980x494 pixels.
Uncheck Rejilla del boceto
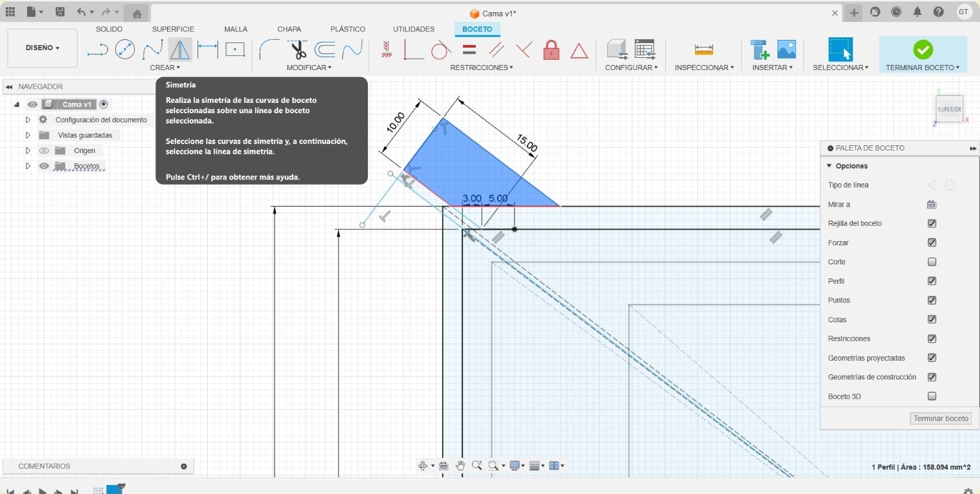932,223
